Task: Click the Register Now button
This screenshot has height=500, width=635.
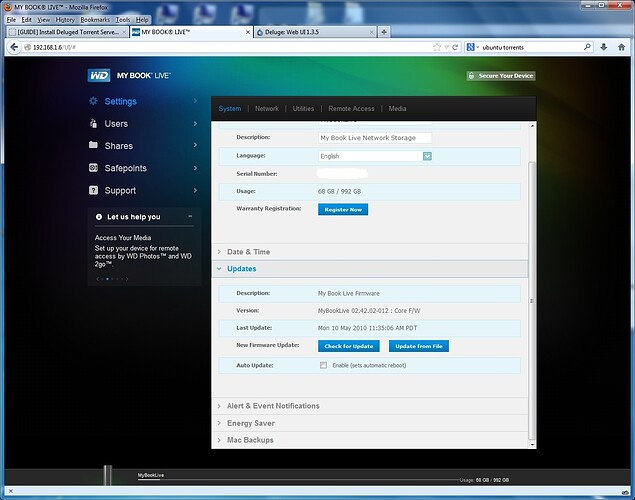Action: 343,209
